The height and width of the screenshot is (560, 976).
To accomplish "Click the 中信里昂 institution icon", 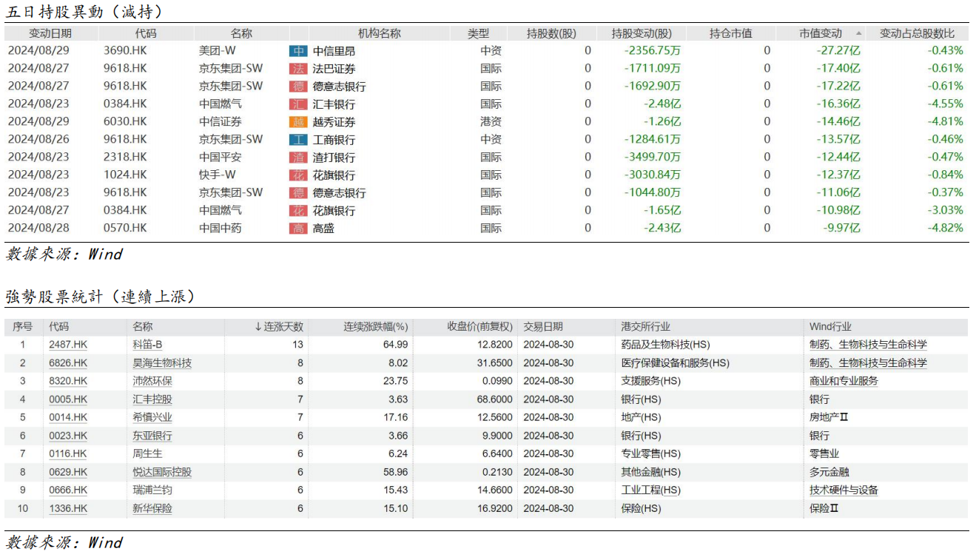I will pos(298,51).
